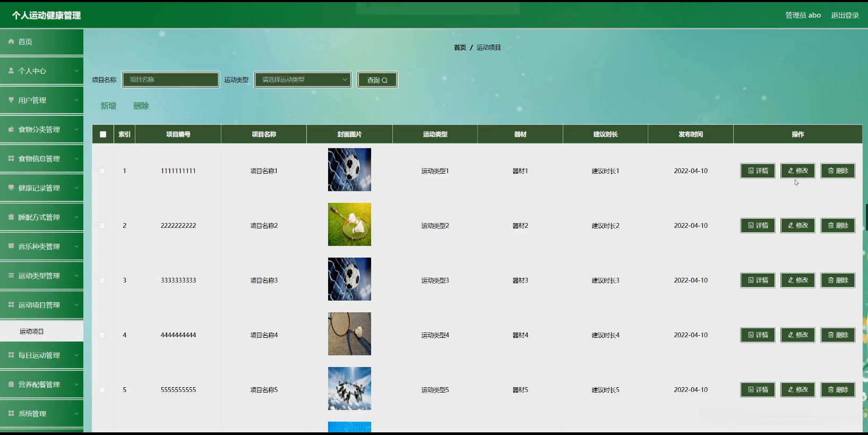
Task: Tick the select-all checkbox in the table header
Action: click(103, 134)
